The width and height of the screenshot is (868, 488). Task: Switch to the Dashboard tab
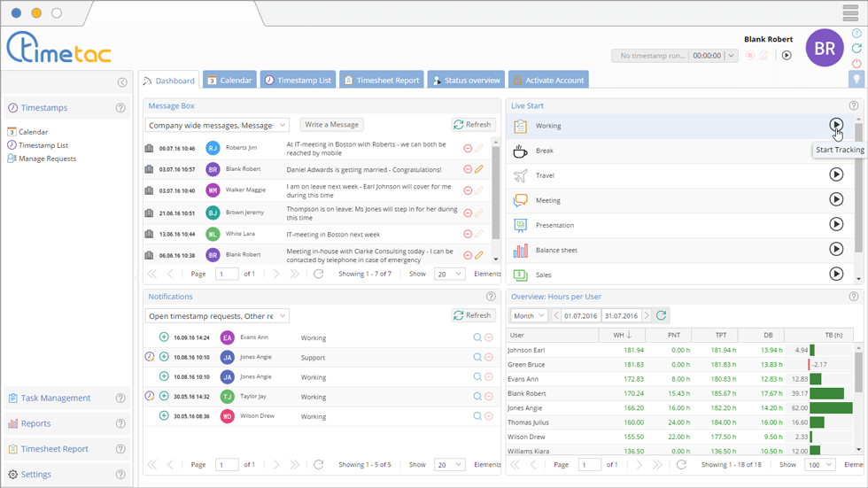coord(169,81)
